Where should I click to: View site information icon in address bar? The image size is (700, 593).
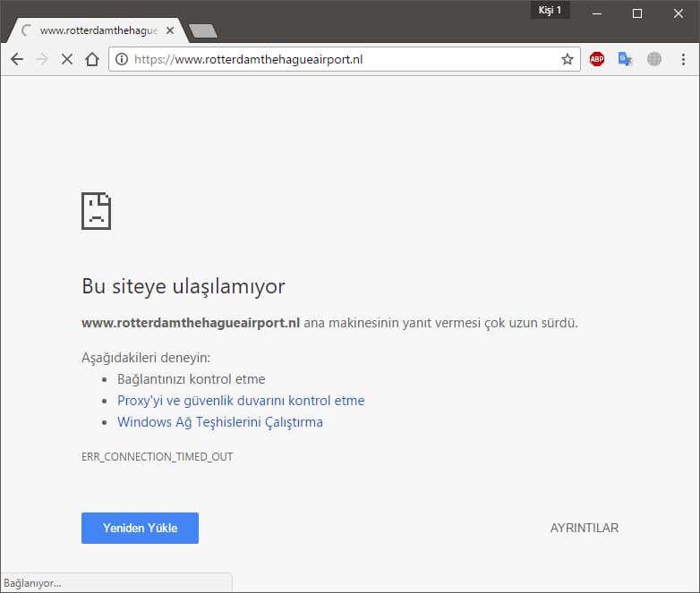pyautogui.click(x=121, y=60)
